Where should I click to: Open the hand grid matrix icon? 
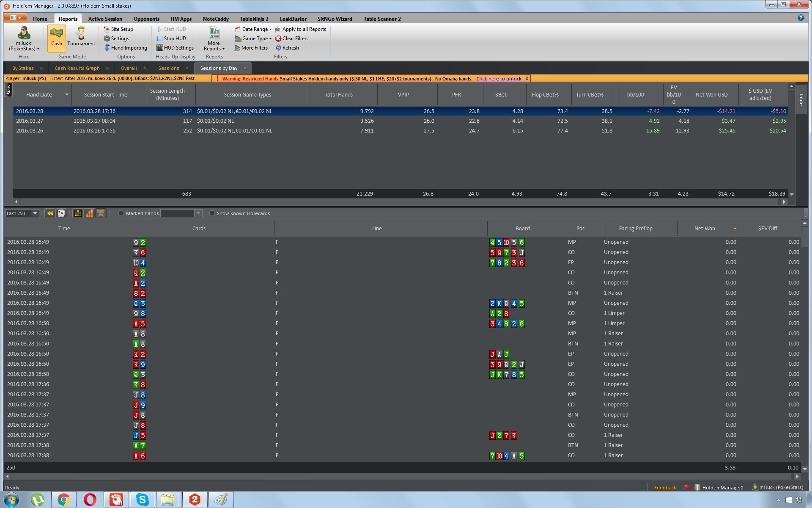[78, 213]
